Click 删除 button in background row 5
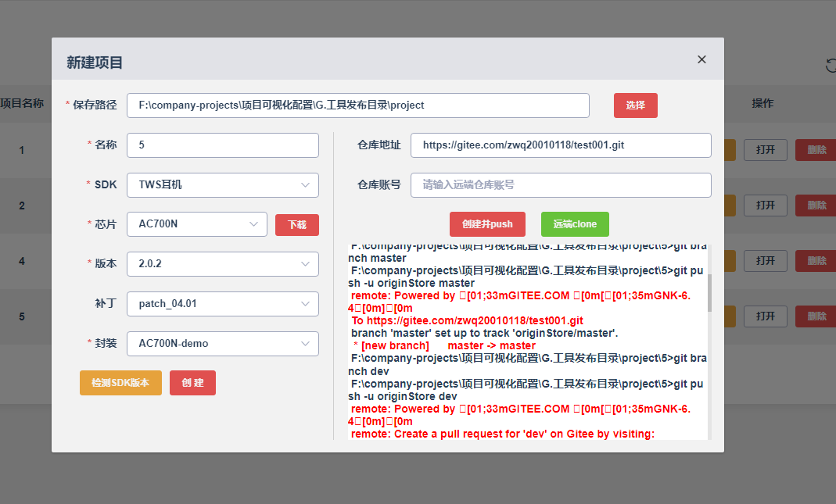The image size is (836, 504). (816, 316)
